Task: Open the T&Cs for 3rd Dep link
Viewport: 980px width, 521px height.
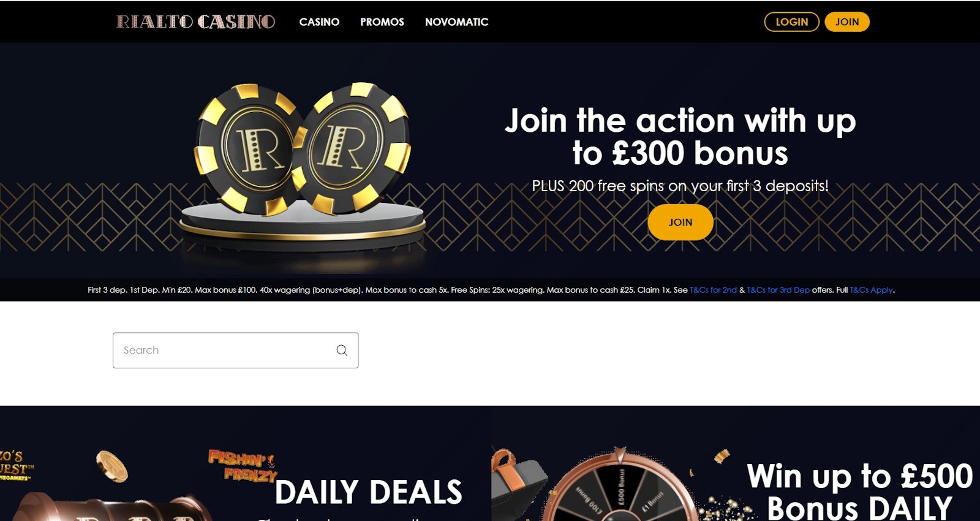Action: (x=778, y=290)
